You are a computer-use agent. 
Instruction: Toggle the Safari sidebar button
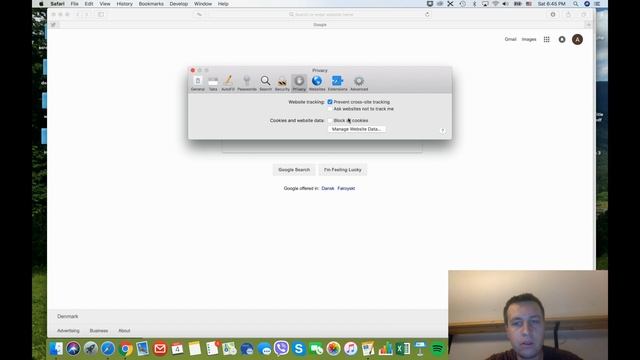click(x=101, y=14)
